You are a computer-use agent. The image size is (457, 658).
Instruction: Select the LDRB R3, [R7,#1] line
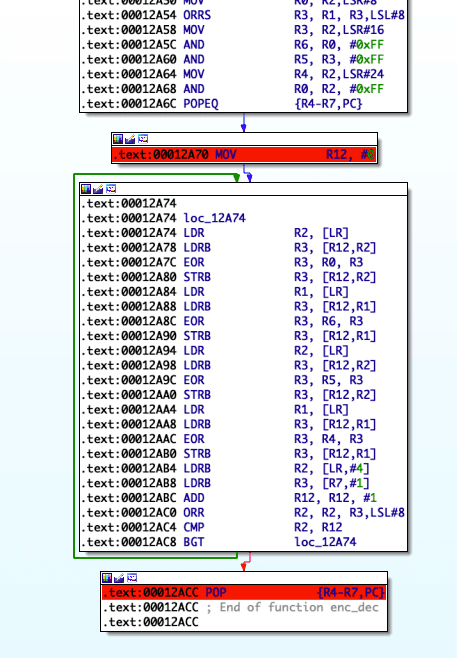[225, 483]
